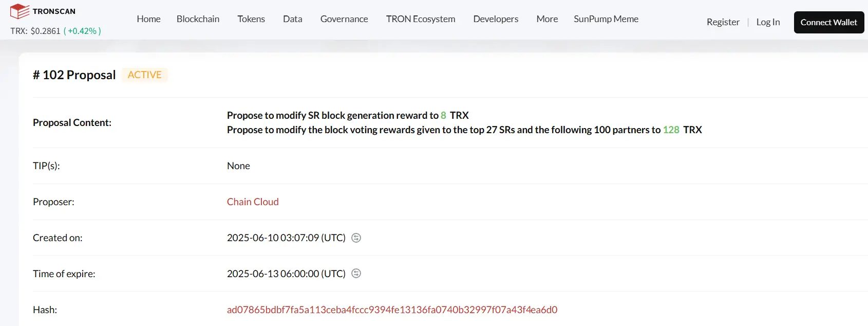Open the Governance dropdown menu
This screenshot has width=868, height=326.
click(x=344, y=19)
